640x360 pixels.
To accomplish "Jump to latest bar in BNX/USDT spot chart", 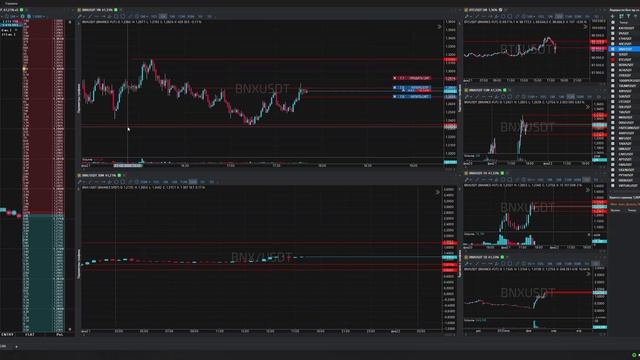I will [x=438, y=192].
